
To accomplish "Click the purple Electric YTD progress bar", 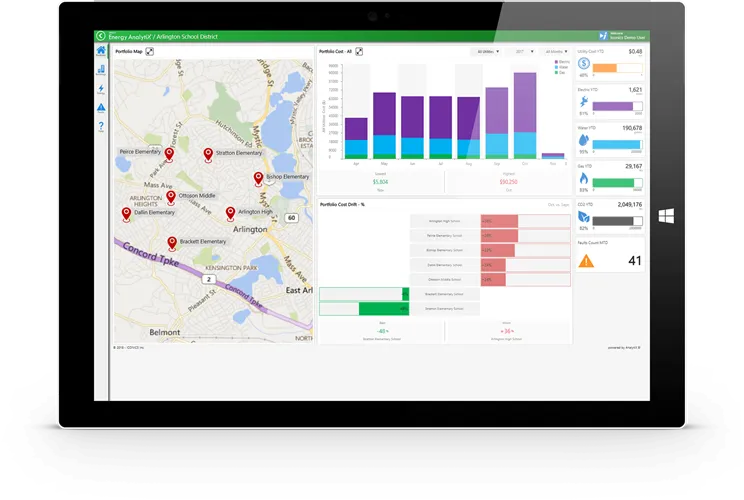I will tap(617, 106).
